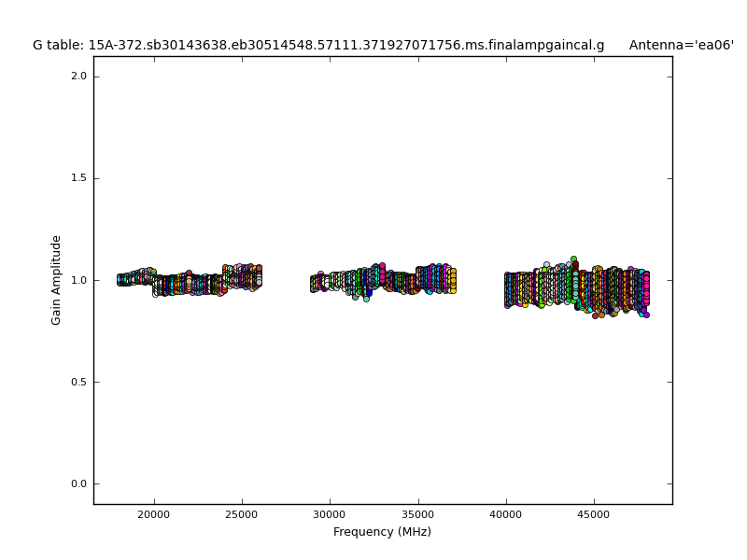The image size is (747, 560).
Task: Click the 0.0 y-axis tick label
Action: pyautogui.click(x=78, y=483)
